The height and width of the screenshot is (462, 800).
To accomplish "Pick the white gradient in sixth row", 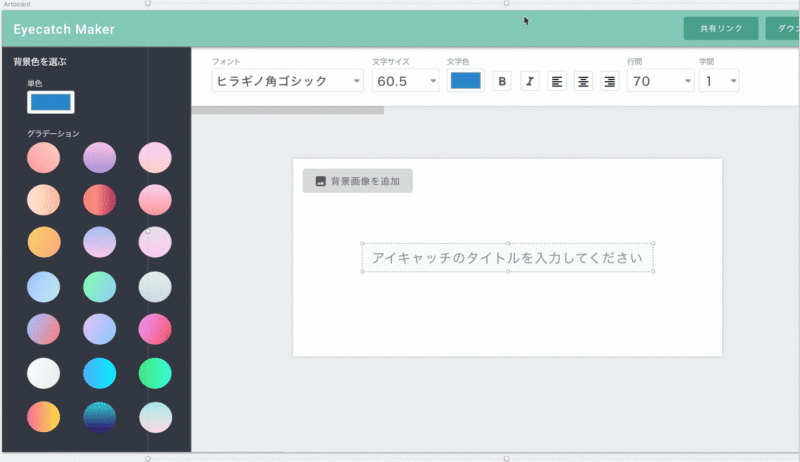I will pos(43,373).
